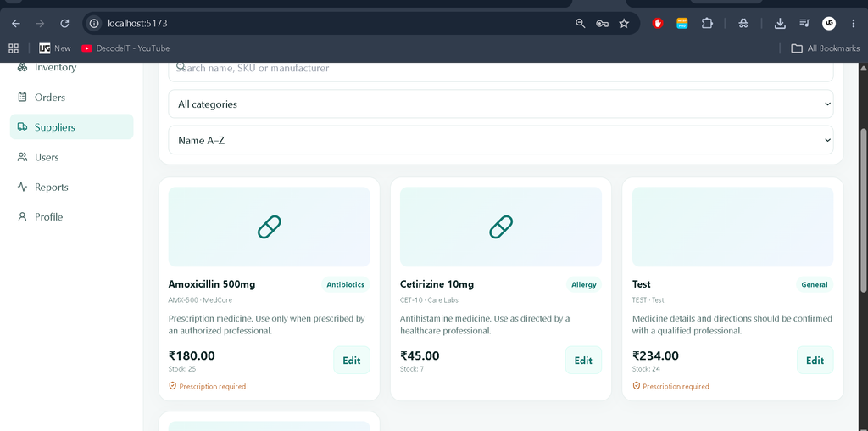
Task: Bookmark this page with star icon
Action: [x=624, y=23]
